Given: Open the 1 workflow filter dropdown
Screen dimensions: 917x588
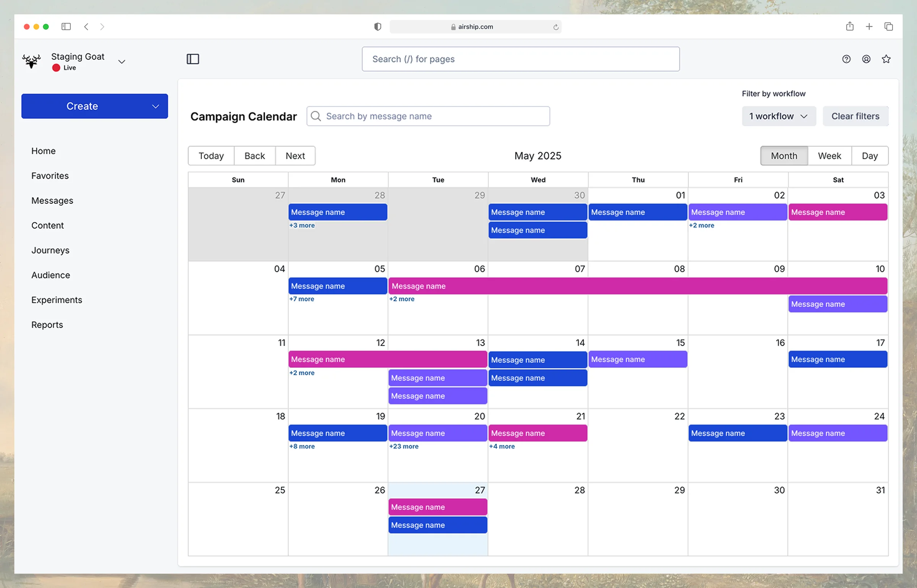Looking at the screenshot, I should tap(779, 116).
